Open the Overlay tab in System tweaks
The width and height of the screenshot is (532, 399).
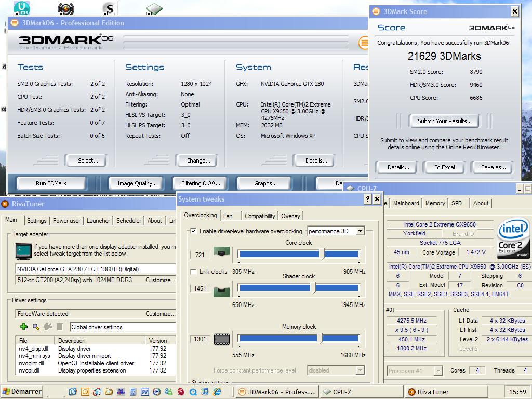(x=290, y=216)
